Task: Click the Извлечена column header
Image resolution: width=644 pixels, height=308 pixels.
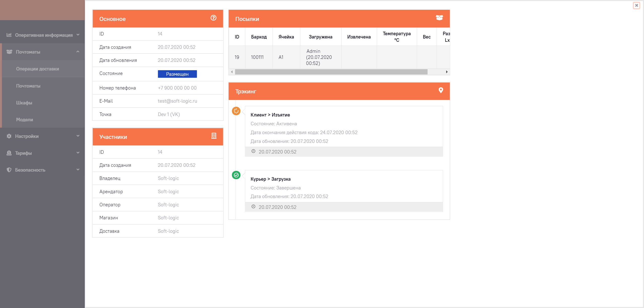Action: click(359, 37)
